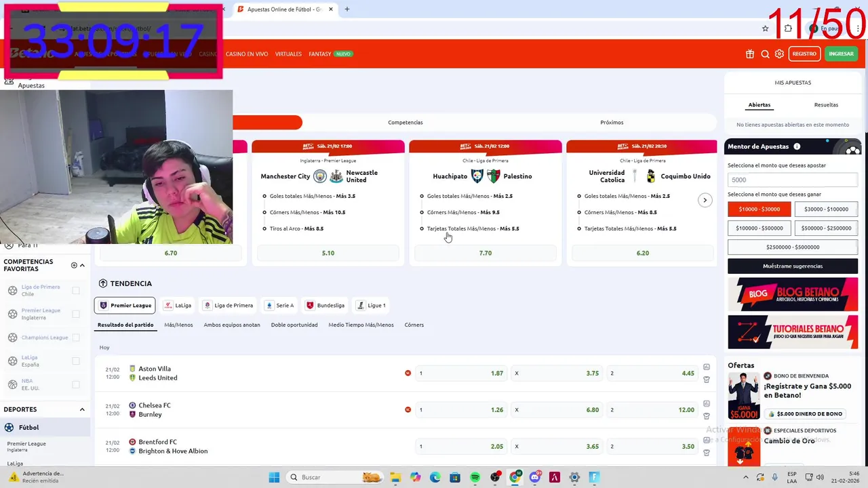
Task: Select the Bundesliga trend chip
Action: (325, 305)
